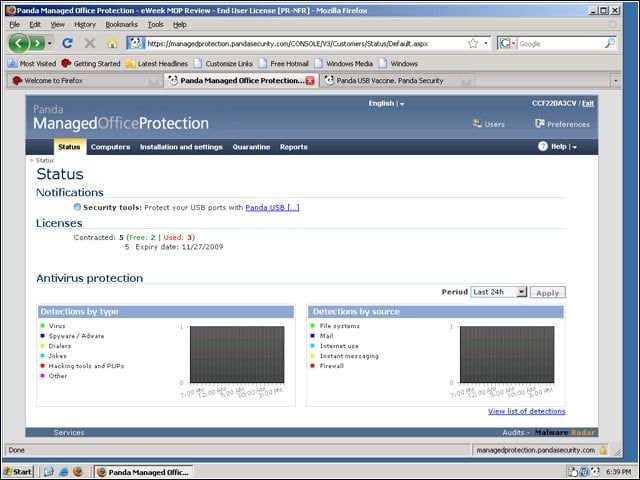Open Preferences

[562, 124]
